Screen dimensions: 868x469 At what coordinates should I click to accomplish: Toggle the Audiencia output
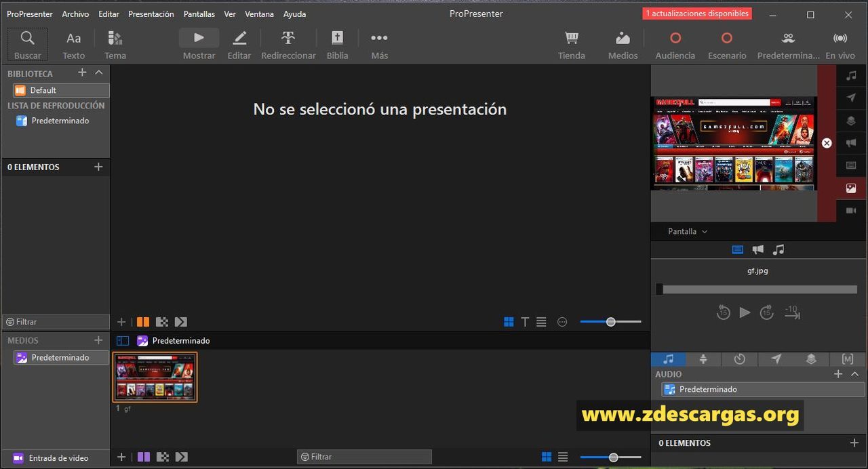[675, 45]
